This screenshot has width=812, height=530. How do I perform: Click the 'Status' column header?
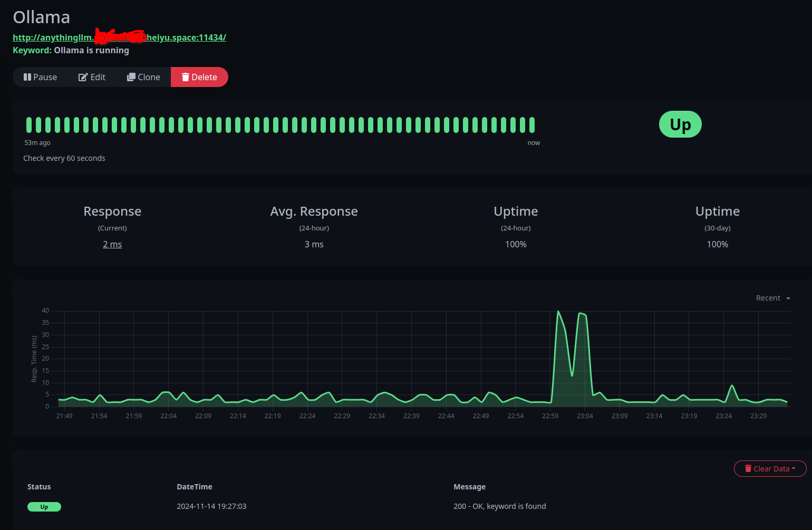39,487
